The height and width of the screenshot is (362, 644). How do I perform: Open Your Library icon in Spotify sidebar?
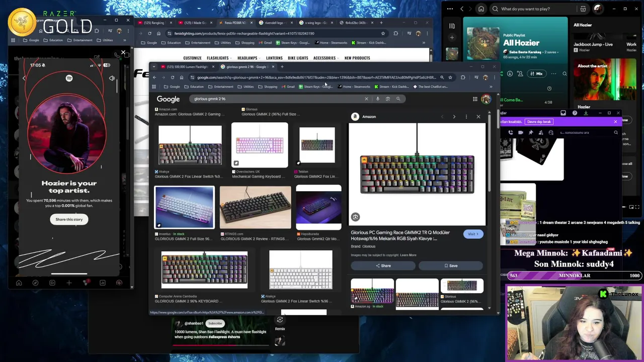coord(452,26)
